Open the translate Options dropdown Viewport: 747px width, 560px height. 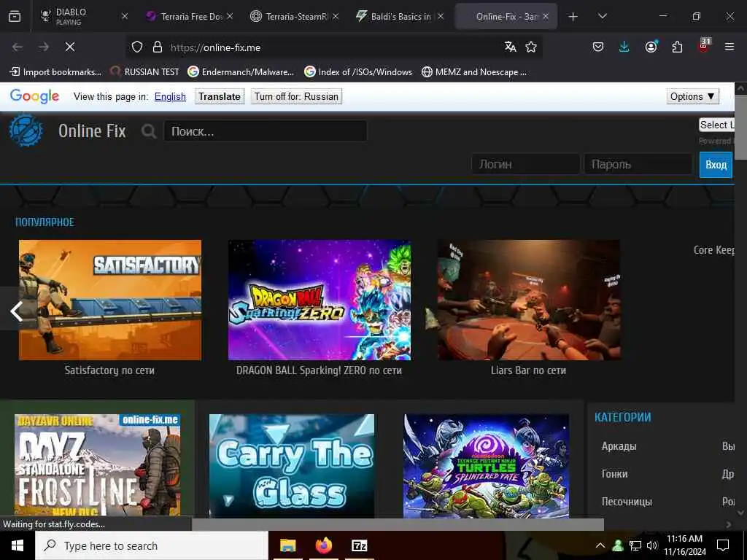pos(692,97)
